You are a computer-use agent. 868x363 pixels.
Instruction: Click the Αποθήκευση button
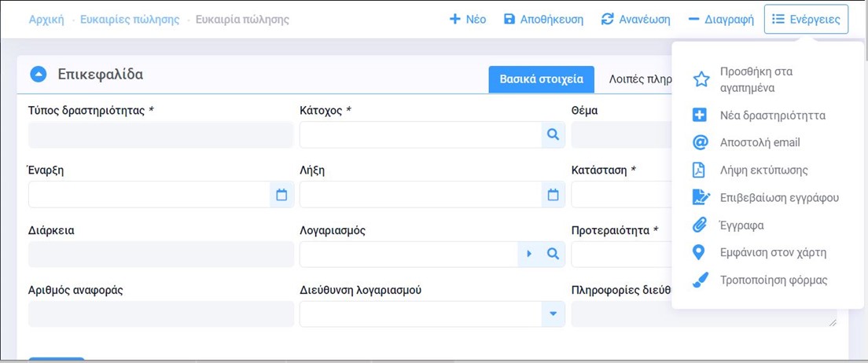pyautogui.click(x=543, y=19)
